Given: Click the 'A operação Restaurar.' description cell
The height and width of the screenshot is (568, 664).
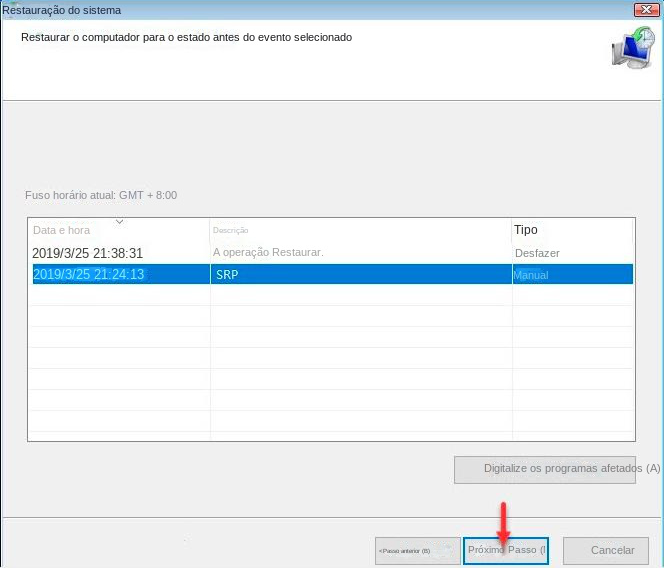Looking at the screenshot, I should (x=268, y=253).
